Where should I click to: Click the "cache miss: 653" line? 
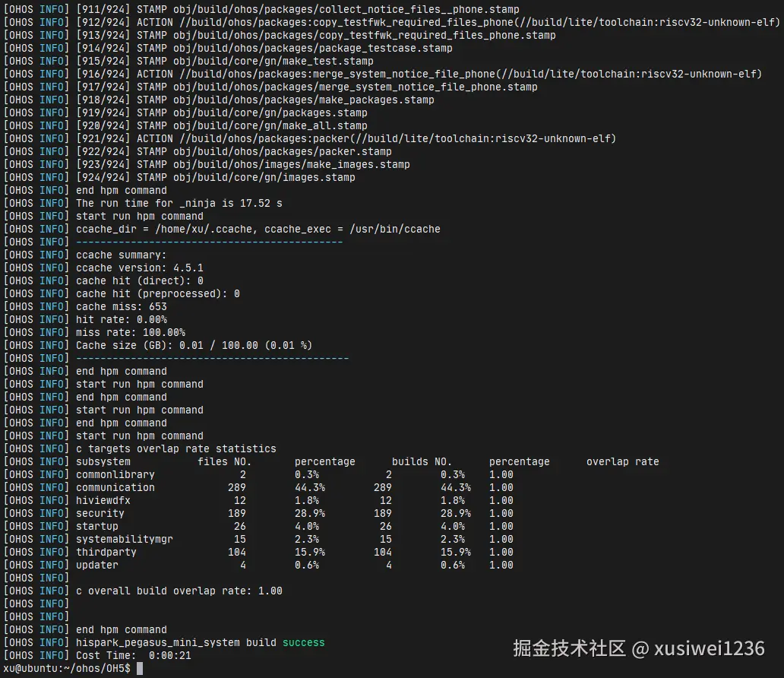click(x=121, y=306)
